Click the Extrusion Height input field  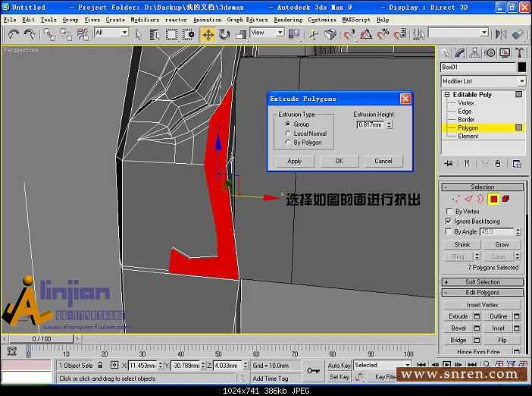click(369, 124)
